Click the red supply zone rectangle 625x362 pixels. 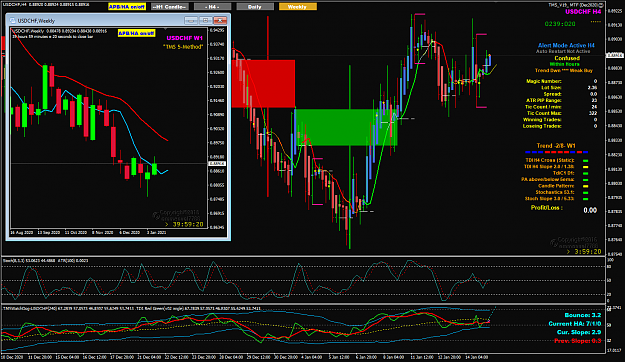click(263, 84)
